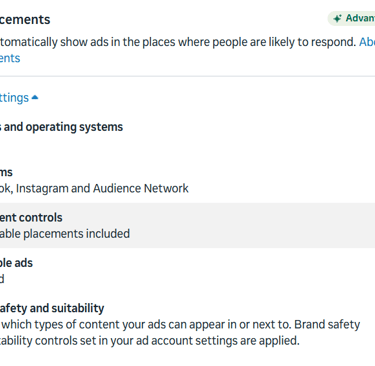Open the setting row ending in 'ads'
Viewport: 375px width, 366px height.
(x=16, y=263)
